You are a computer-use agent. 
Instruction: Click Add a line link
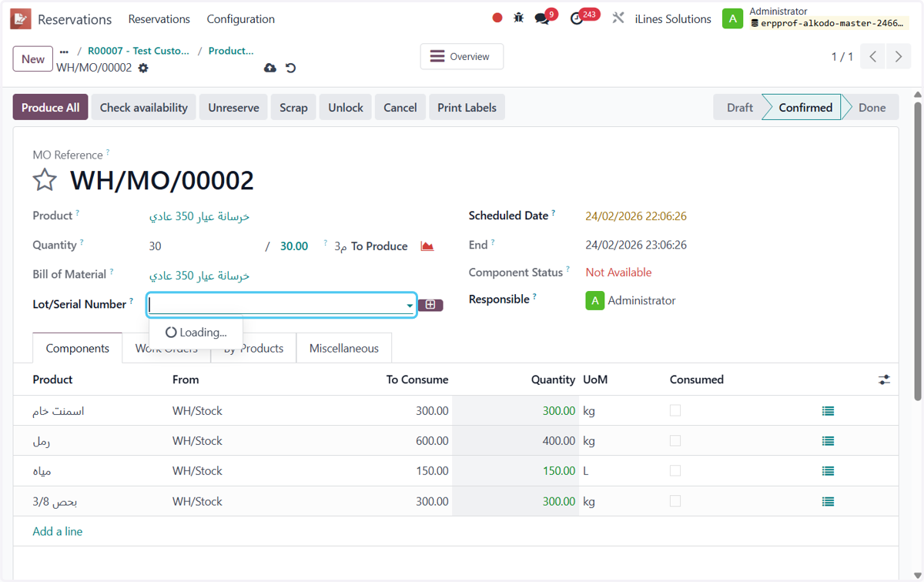click(58, 531)
